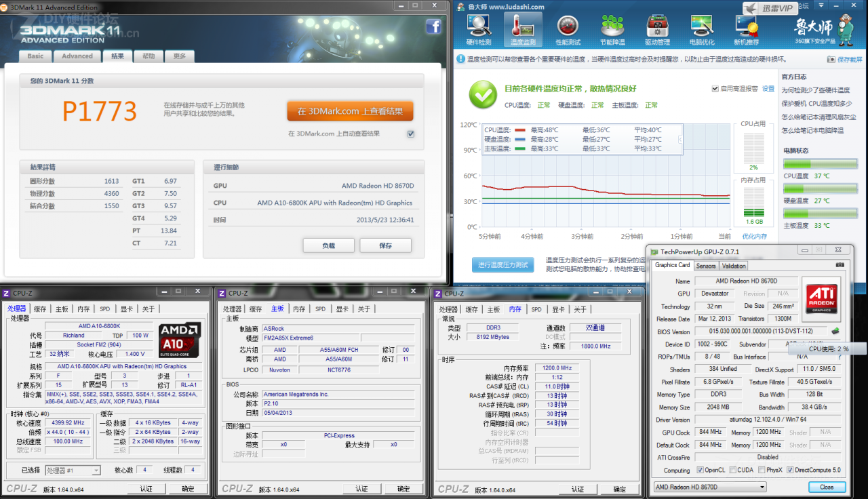Click 确定 OK button in third CPU-Z
868x499 pixels.
[x=619, y=488]
